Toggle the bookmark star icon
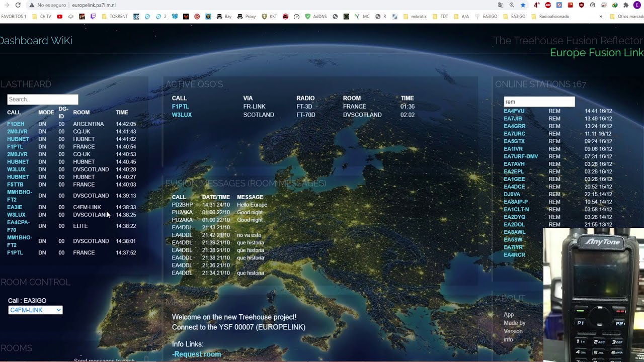This screenshot has width=644, height=362. pyautogui.click(x=523, y=5)
